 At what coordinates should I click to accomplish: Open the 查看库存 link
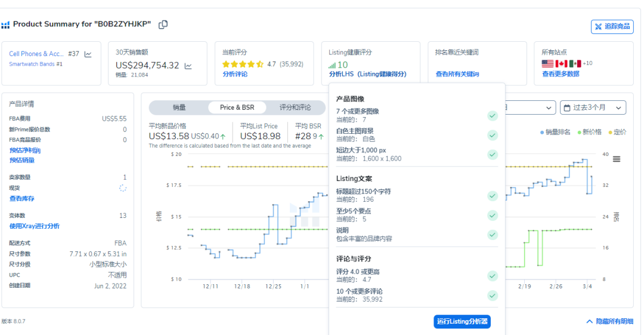[22, 198]
